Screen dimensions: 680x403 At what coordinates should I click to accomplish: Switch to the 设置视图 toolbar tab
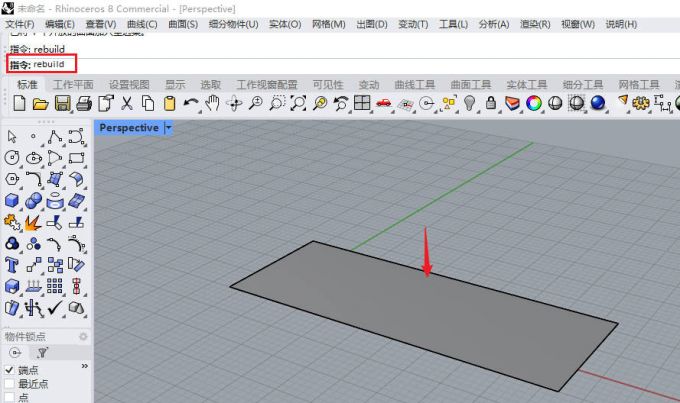[x=129, y=85]
